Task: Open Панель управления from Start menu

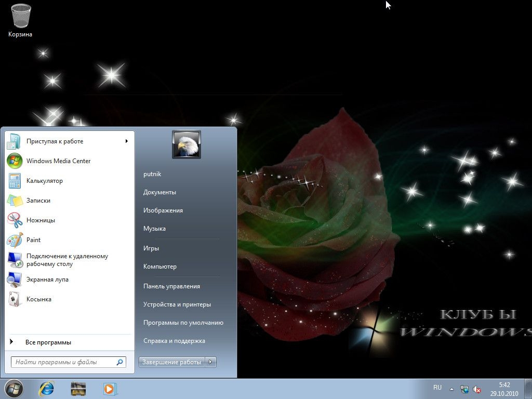Action: pos(171,286)
